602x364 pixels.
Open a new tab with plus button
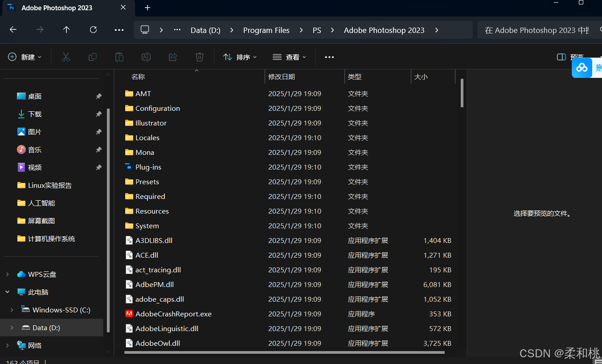pyautogui.click(x=147, y=8)
